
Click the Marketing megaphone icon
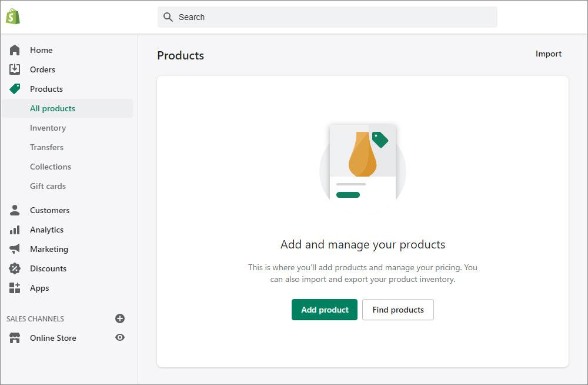tap(15, 248)
